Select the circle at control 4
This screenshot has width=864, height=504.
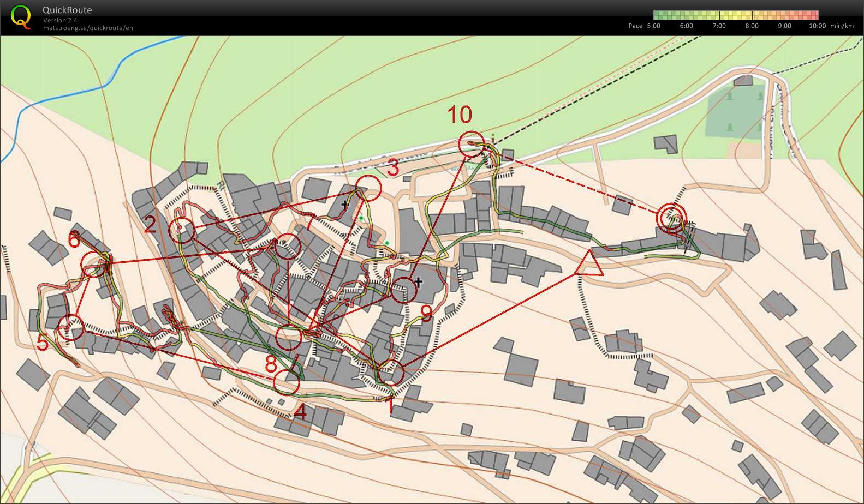pyautogui.click(x=287, y=382)
